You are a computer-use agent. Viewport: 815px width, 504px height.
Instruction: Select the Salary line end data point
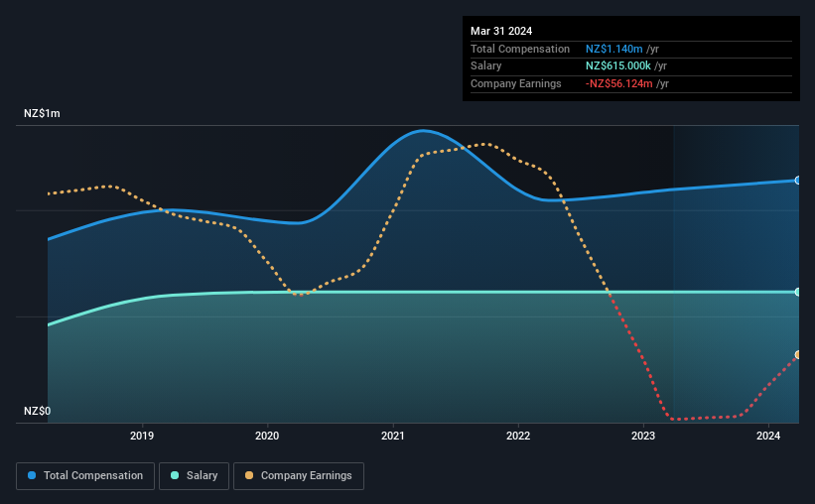click(797, 292)
